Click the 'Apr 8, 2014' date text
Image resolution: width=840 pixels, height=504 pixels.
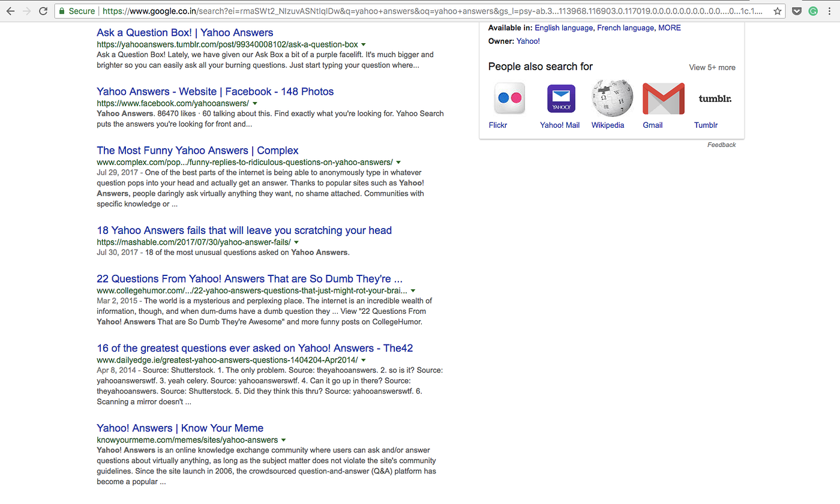click(115, 370)
